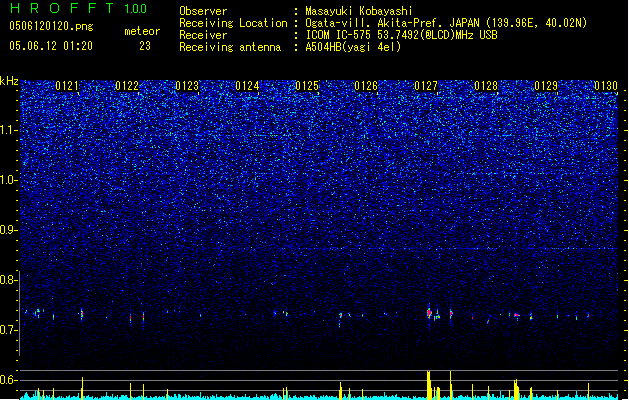This screenshot has width=629, height=400.
Task: Select observer name Masayuki Kobayashi
Action: pyautogui.click(x=359, y=11)
